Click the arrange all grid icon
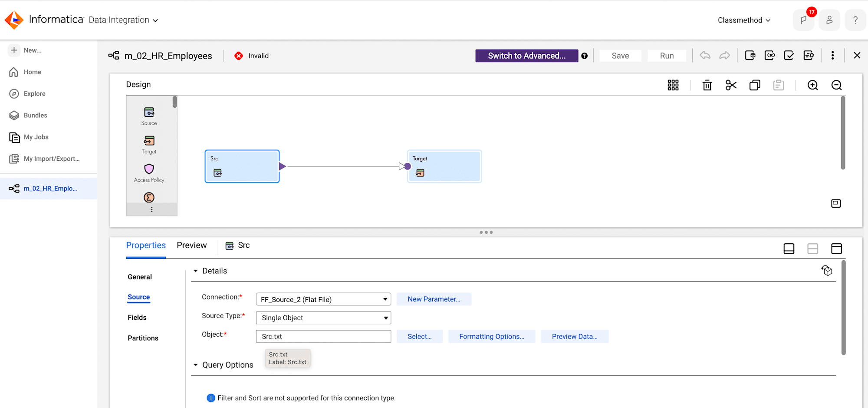The height and width of the screenshot is (408, 868). (673, 85)
